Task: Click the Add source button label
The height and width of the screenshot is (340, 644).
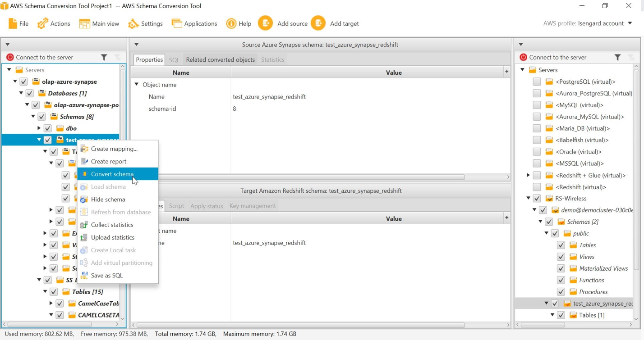Action: [x=292, y=23]
